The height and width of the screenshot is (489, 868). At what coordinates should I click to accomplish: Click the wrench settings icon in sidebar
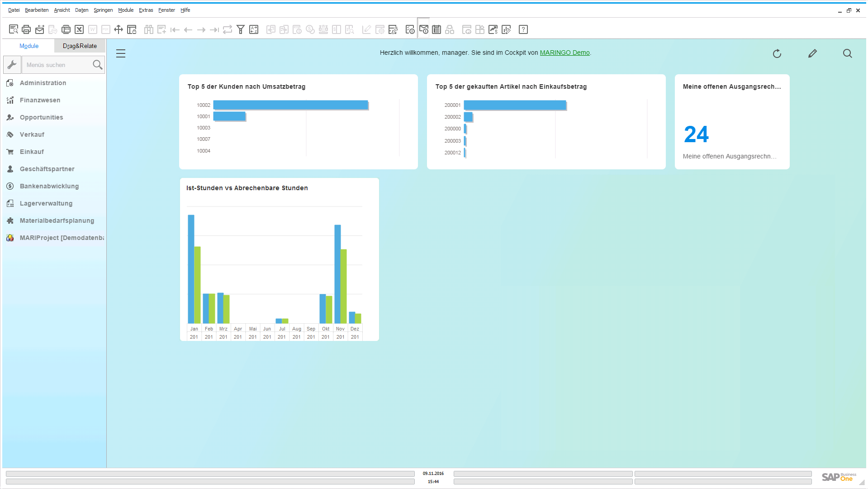point(12,65)
